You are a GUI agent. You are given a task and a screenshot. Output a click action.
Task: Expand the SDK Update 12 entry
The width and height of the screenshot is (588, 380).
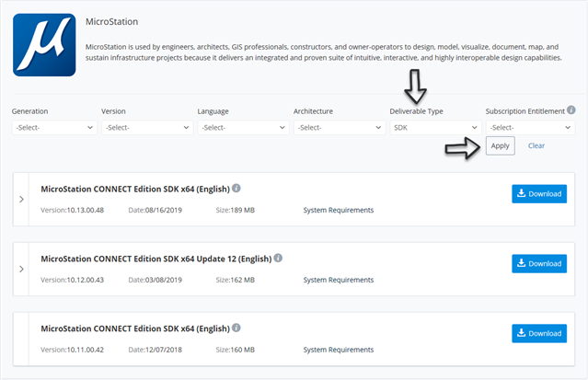(21, 269)
